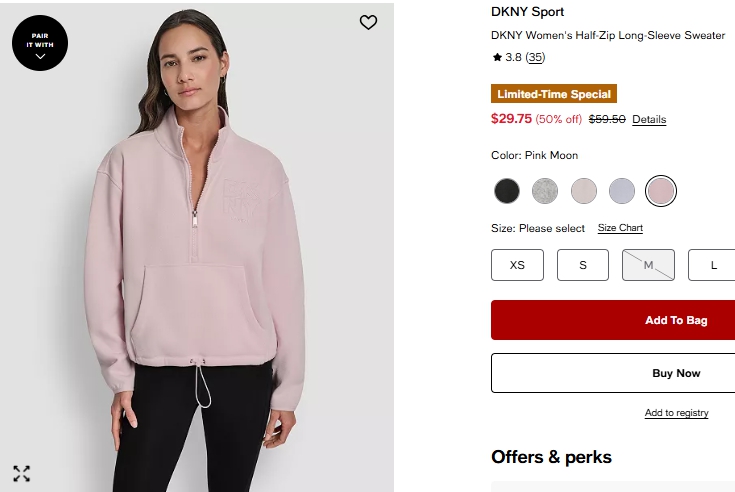The width and height of the screenshot is (735, 492).
Task: Choose size S
Action: [x=583, y=265]
